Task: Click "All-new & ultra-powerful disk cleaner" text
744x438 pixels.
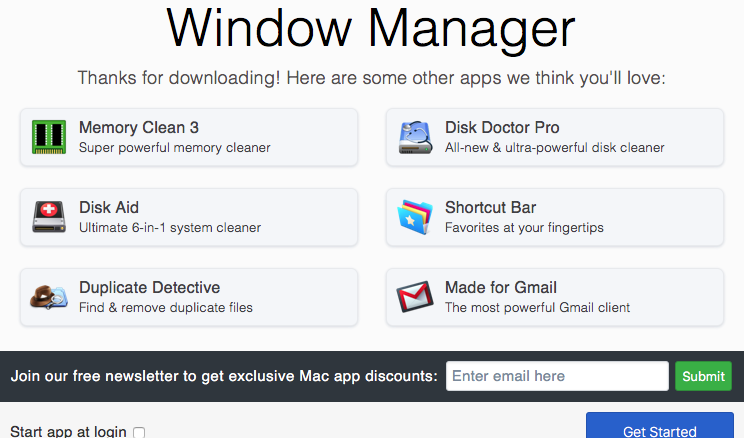Action: click(555, 148)
